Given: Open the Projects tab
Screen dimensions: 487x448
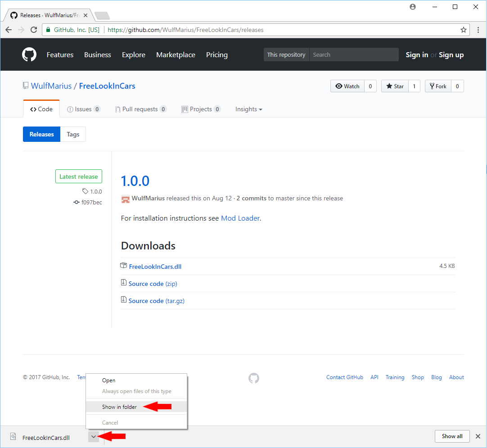Looking at the screenshot, I should point(201,109).
